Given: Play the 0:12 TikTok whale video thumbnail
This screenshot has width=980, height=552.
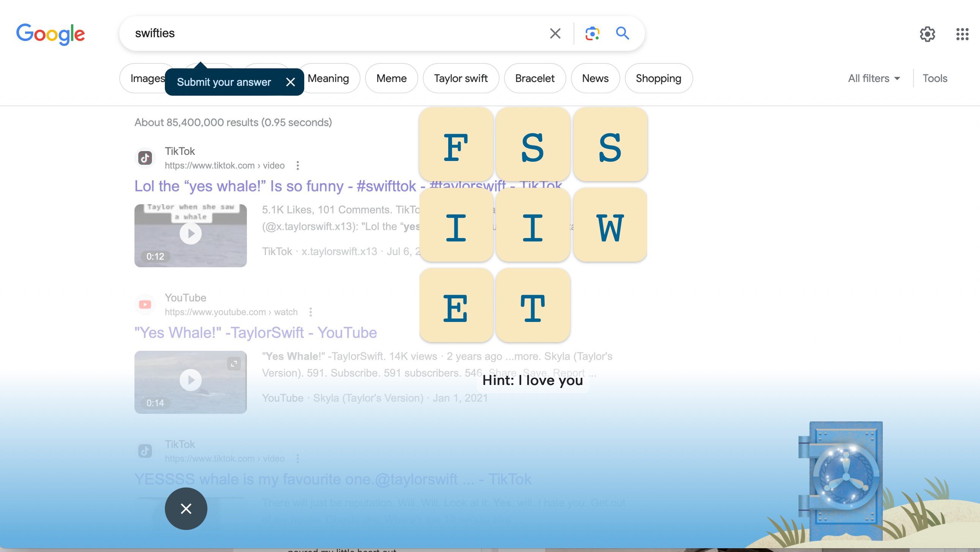Looking at the screenshot, I should pyautogui.click(x=190, y=234).
